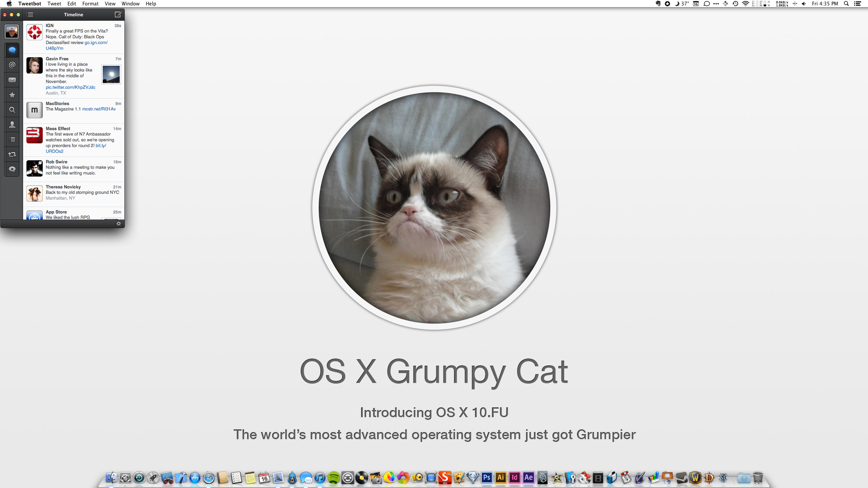Open the Search tab in Tweetbot sidebar
The image size is (868, 488).
point(12,110)
